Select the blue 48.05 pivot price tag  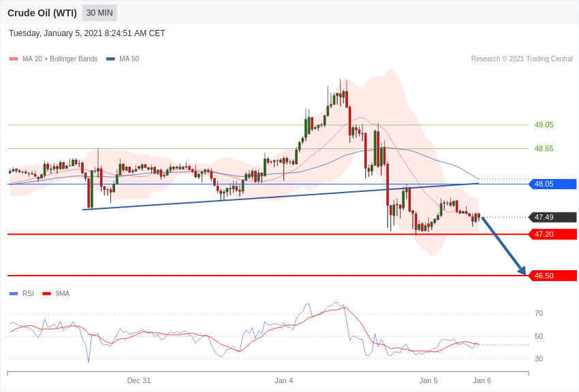(x=552, y=184)
